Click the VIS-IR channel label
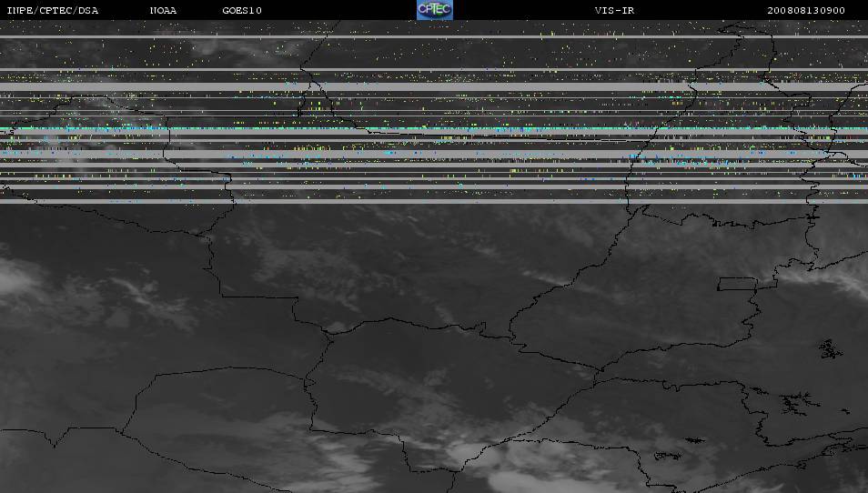This screenshot has height=493, width=868. coord(614,11)
